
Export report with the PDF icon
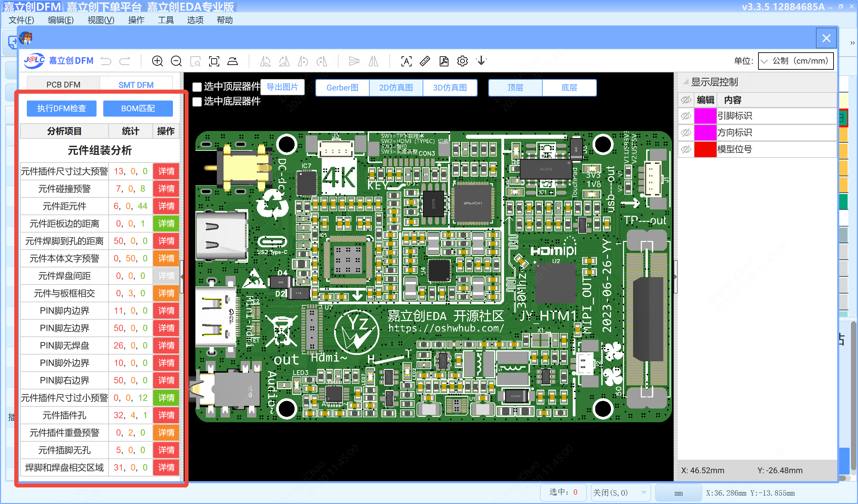[444, 61]
